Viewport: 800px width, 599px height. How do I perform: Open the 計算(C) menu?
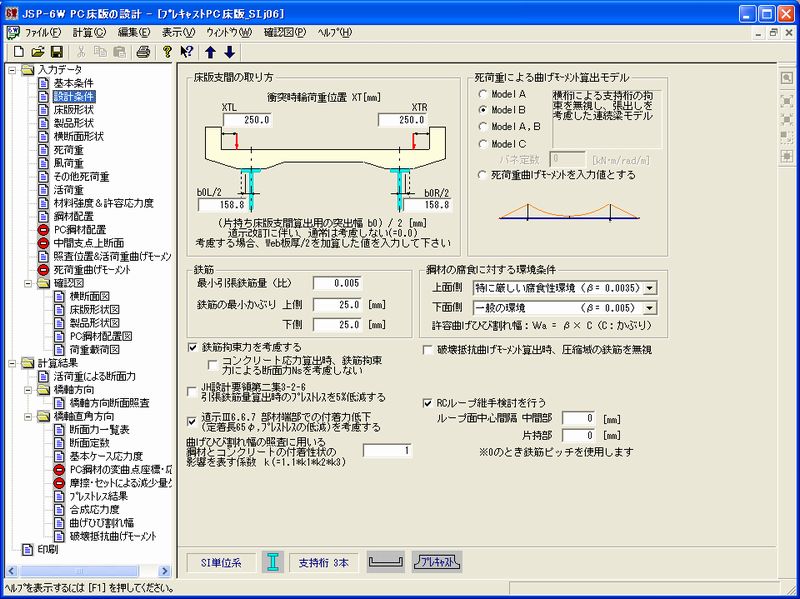click(89, 32)
